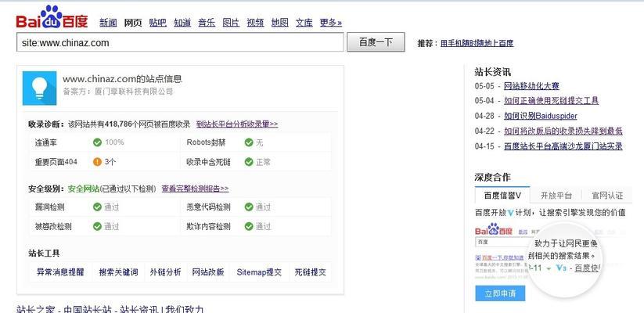The height and width of the screenshot is (313, 644).
Task: Click the green check next to Robots封禁
Action: 249,142
